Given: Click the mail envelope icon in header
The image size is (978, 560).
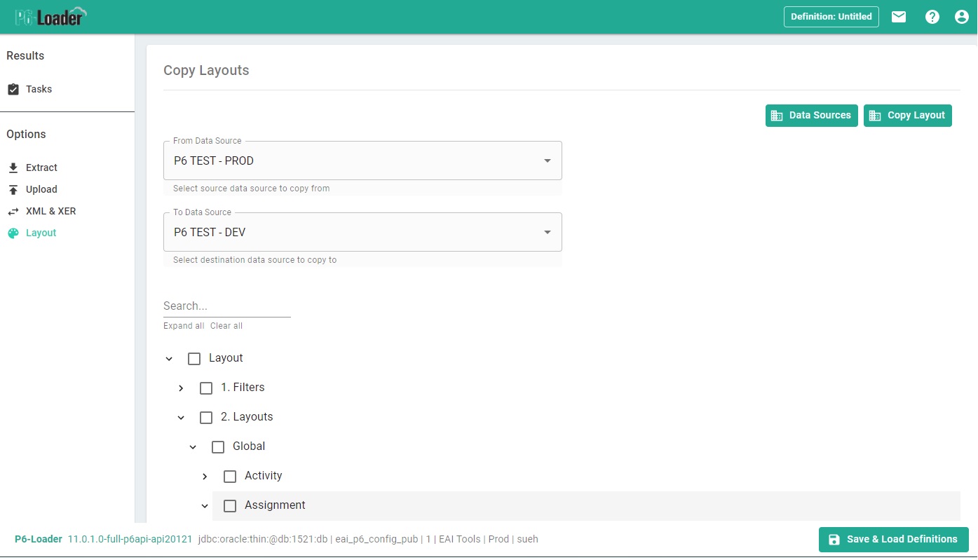Looking at the screenshot, I should pyautogui.click(x=898, y=17).
